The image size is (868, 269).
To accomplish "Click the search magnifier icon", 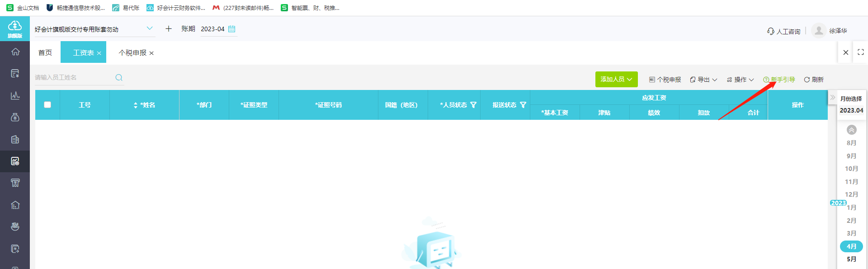I will point(119,77).
